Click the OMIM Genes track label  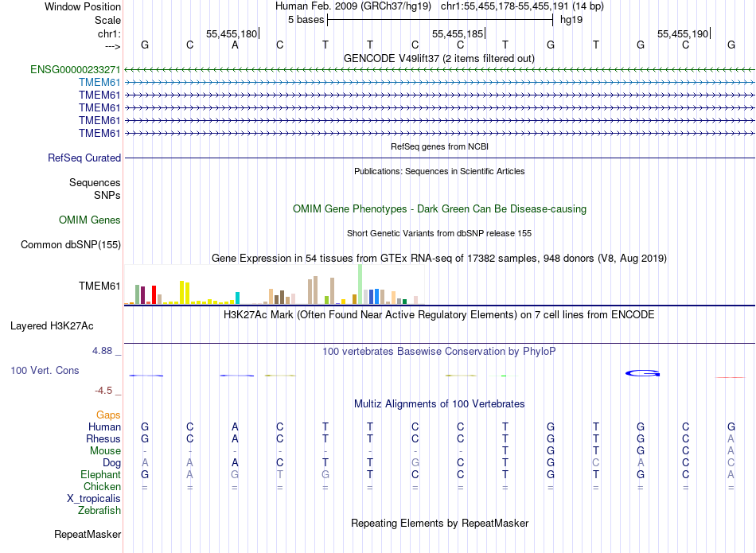pyautogui.click(x=90, y=220)
